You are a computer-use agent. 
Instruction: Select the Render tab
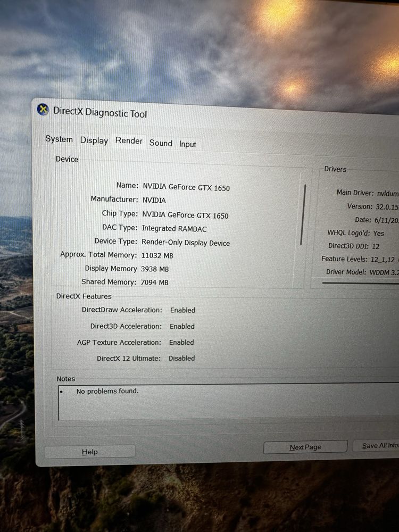pyautogui.click(x=129, y=141)
